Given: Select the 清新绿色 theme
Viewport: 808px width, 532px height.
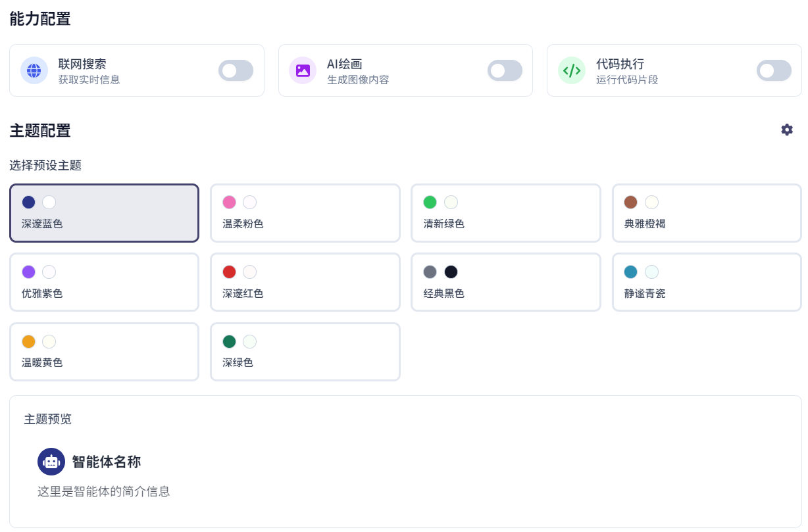Looking at the screenshot, I should coord(505,213).
